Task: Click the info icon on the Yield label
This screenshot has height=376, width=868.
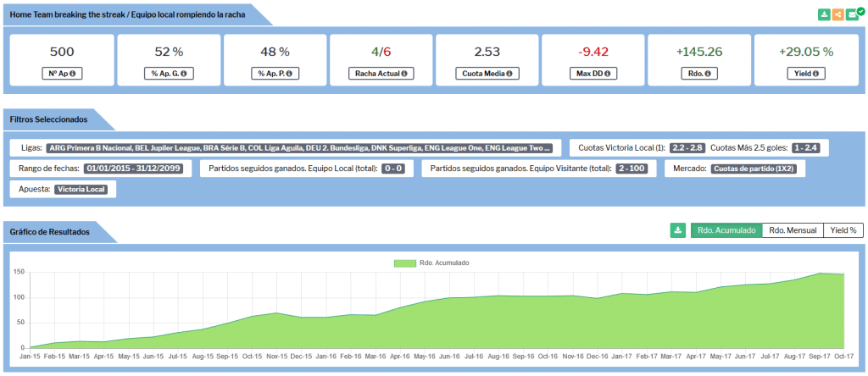Action: [x=816, y=74]
